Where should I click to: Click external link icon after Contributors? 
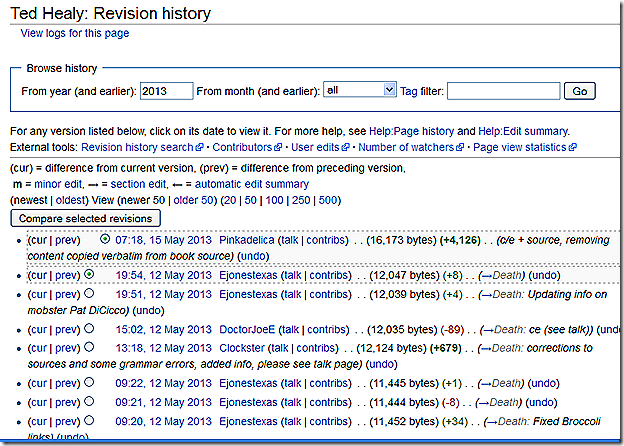click(x=278, y=147)
